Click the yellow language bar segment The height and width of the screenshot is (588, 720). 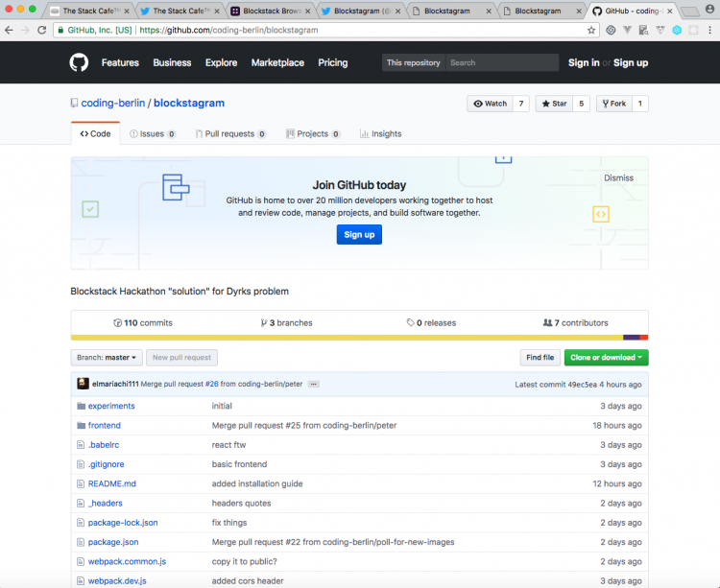click(347, 338)
